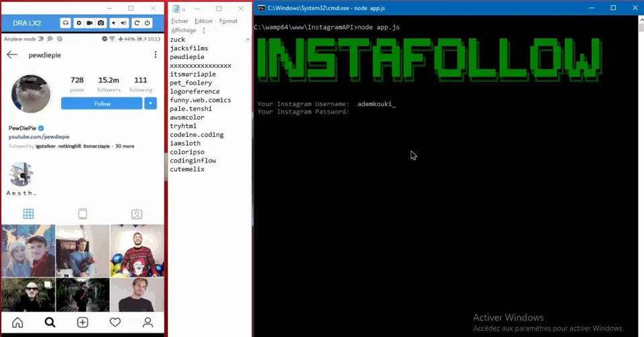Switch to the single-column feed view tab

pyautogui.click(x=83, y=213)
